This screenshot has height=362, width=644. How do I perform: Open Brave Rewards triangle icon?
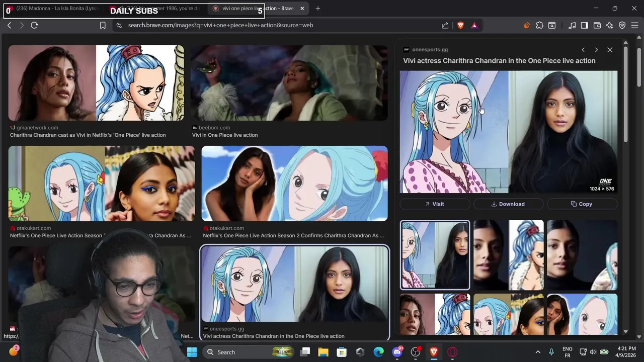click(474, 25)
